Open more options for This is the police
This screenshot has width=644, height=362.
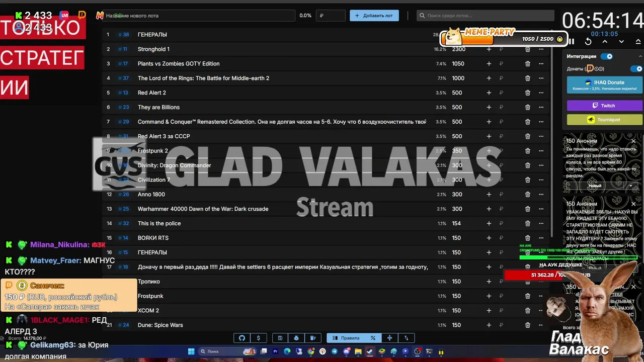[x=541, y=223]
